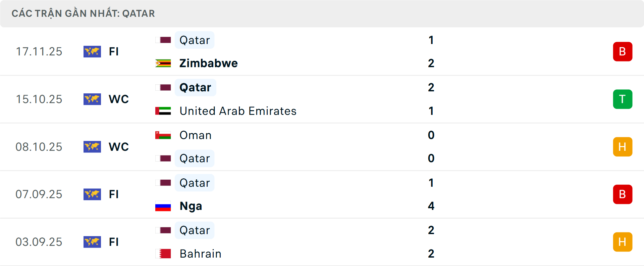
Task: Open the Bahrain team link
Action: pos(200,254)
